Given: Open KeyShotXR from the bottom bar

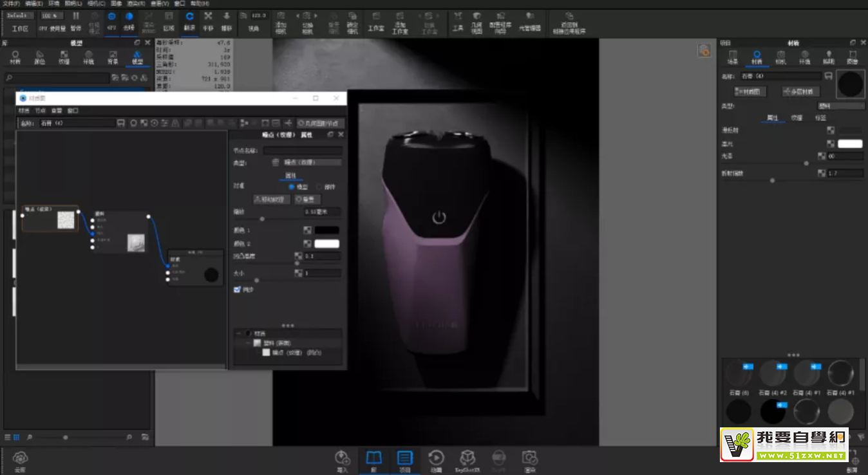Looking at the screenshot, I should coord(467,460).
